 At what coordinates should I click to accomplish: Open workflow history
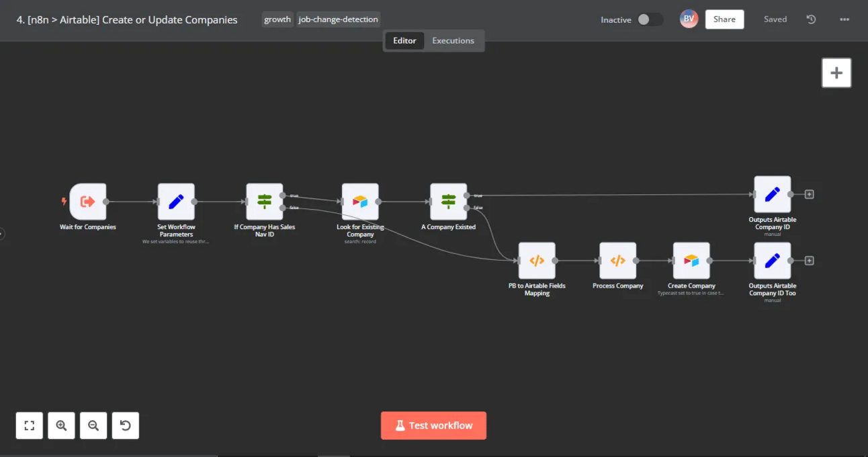[812, 19]
